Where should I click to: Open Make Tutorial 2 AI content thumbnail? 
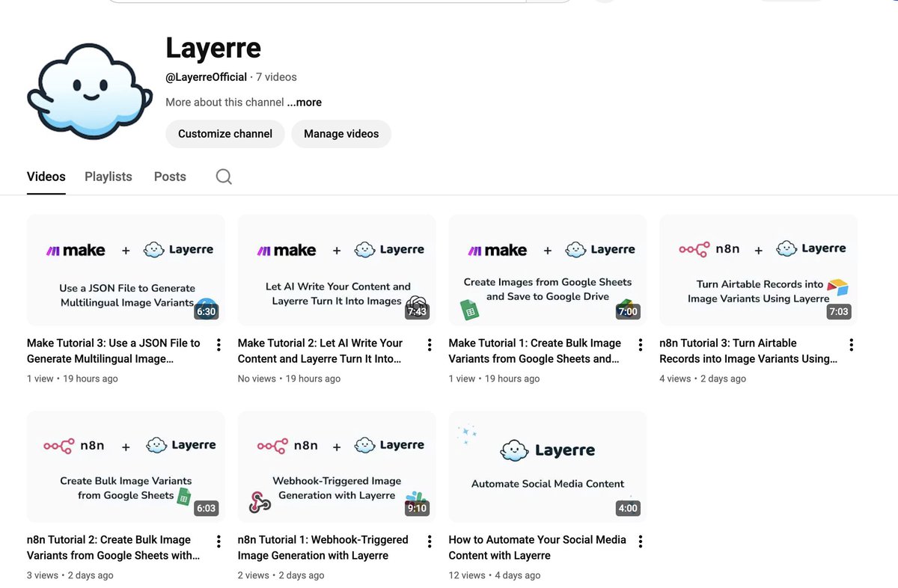click(337, 270)
